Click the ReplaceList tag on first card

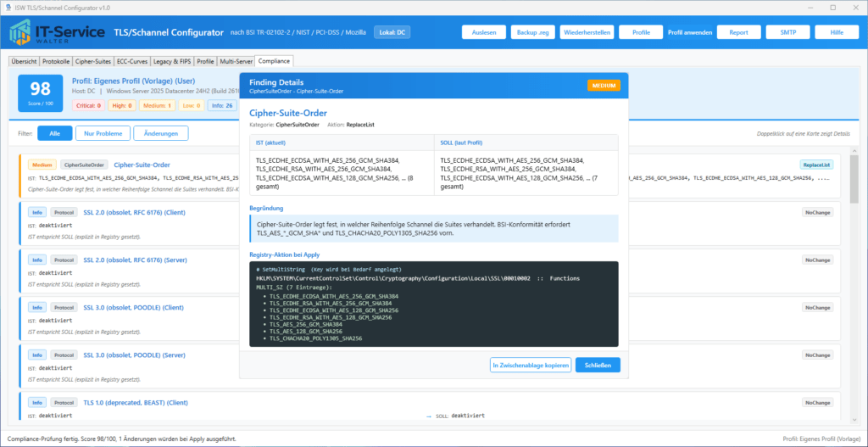(816, 165)
